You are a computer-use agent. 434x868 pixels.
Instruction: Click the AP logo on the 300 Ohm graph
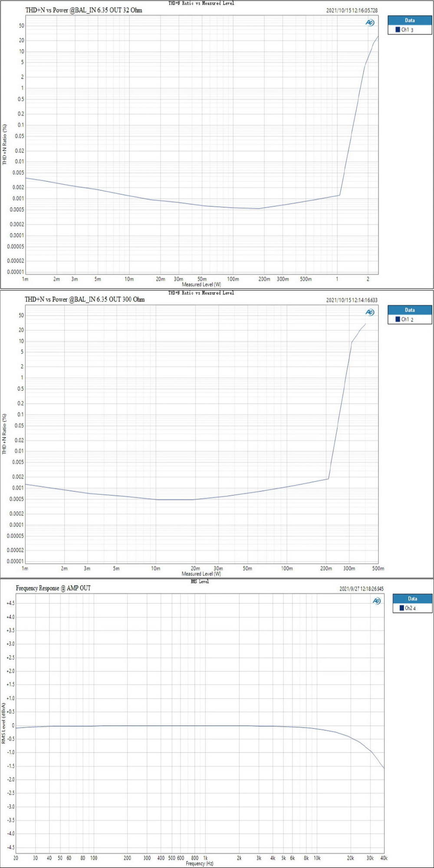tap(370, 312)
